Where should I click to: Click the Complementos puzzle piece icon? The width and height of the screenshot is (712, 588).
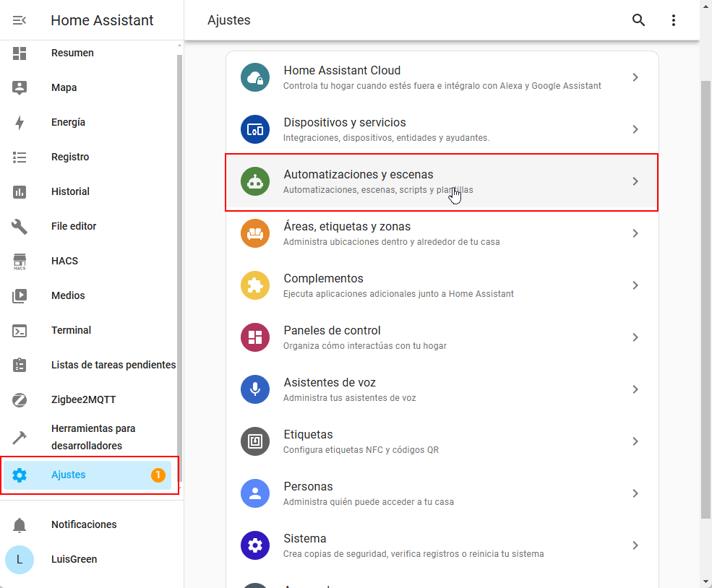(x=254, y=285)
